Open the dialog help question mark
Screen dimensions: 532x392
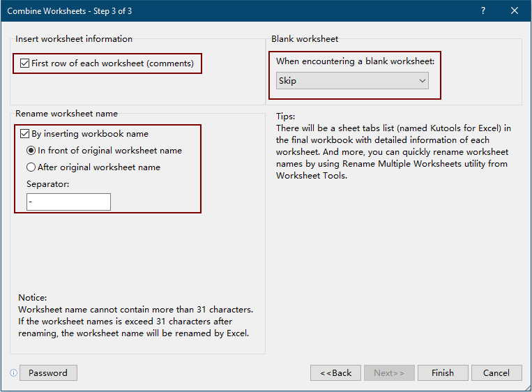pos(483,10)
